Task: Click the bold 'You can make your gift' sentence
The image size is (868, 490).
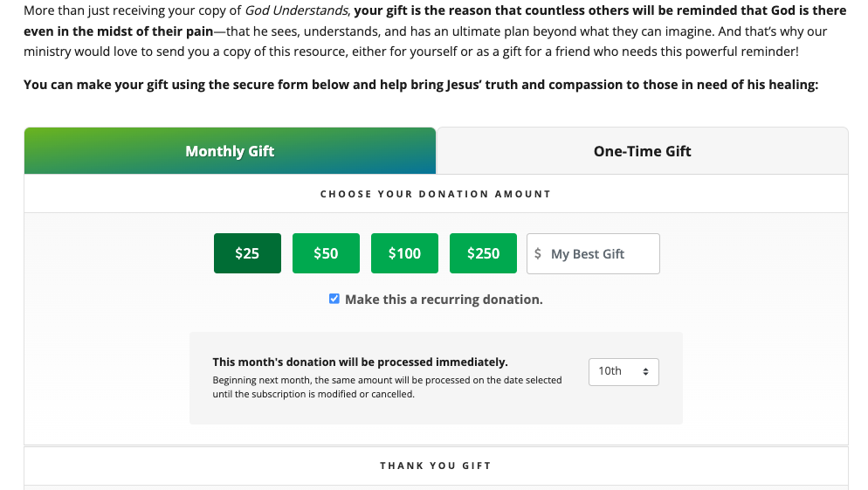Action: tap(420, 85)
